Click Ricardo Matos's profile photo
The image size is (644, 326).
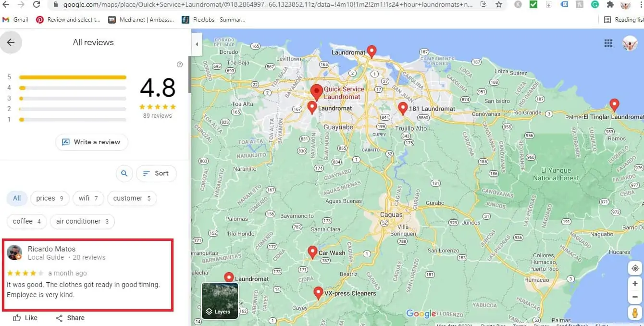tap(14, 252)
